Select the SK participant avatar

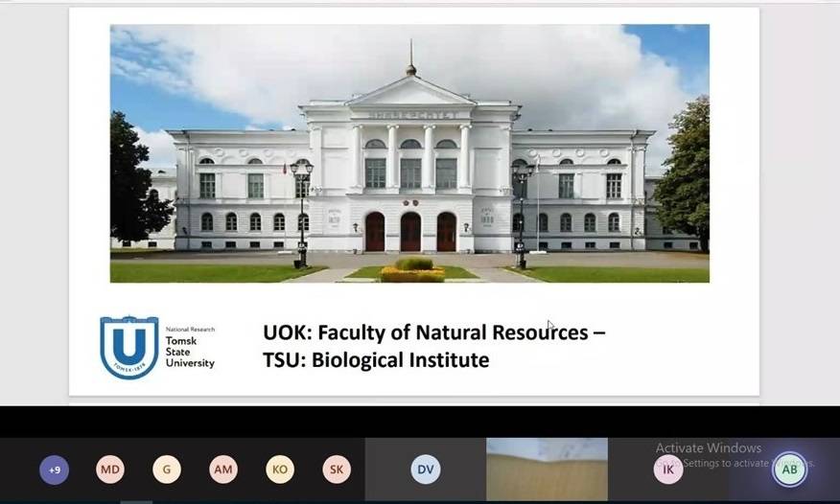pyautogui.click(x=337, y=470)
